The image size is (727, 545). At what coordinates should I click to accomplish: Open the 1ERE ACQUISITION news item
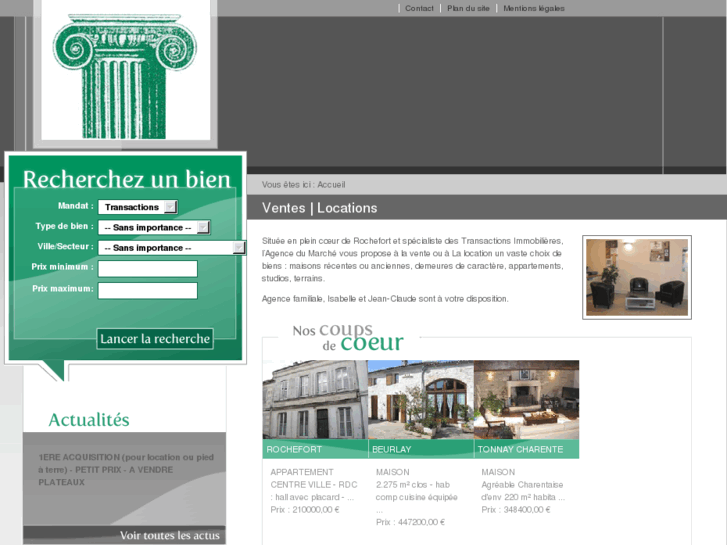pyautogui.click(x=126, y=469)
